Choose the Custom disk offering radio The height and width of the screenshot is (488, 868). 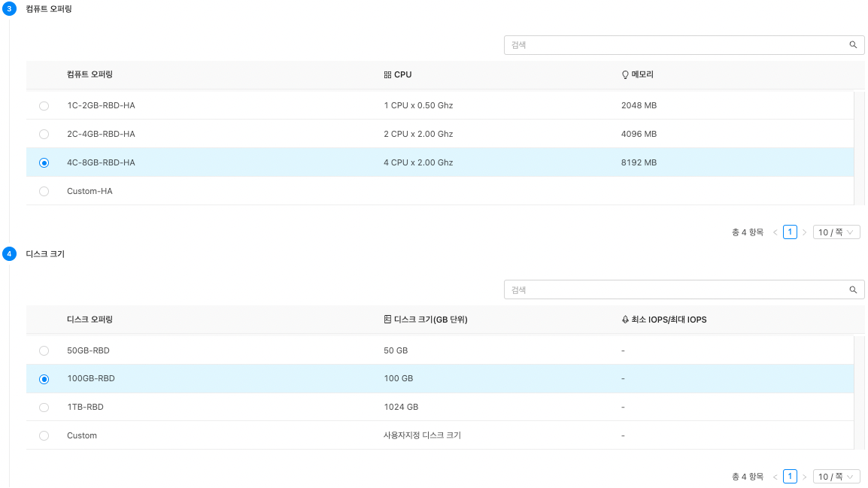44,436
